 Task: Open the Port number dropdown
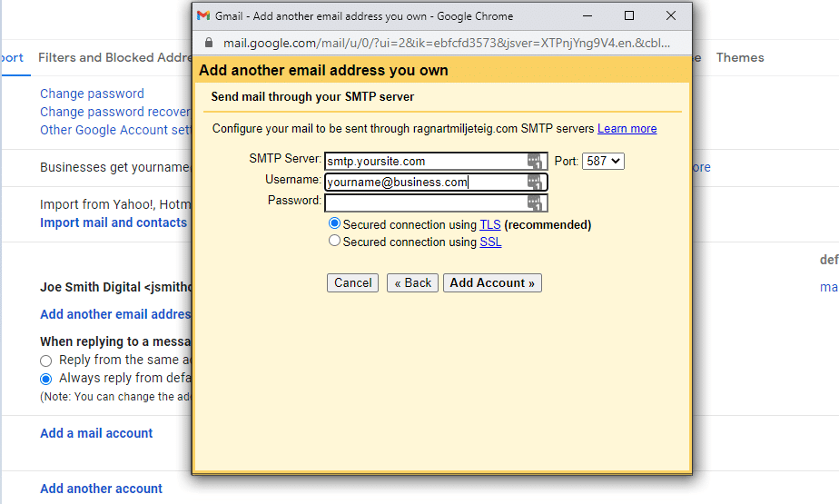603,162
